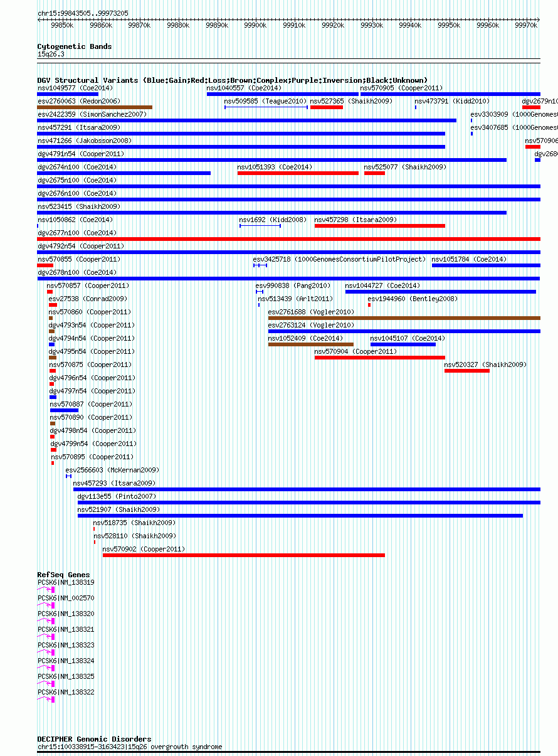Click nsv1051784 (Coe2014) label
Image resolution: width=558 pixels, height=756 pixels.
(x=469, y=260)
